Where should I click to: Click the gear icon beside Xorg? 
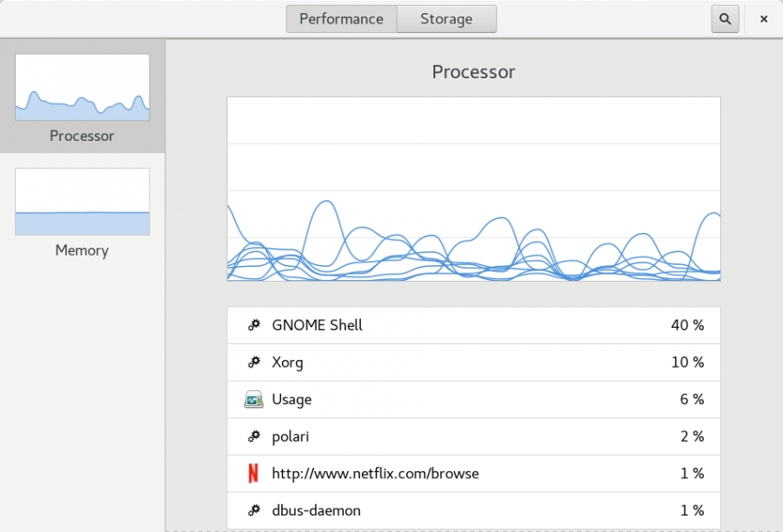[x=253, y=362]
